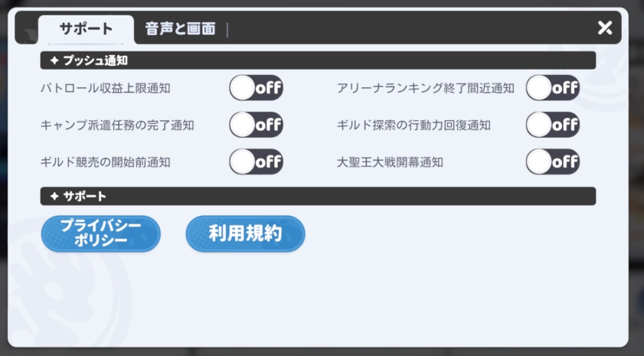Open the 利用規約 button
The width and height of the screenshot is (644, 356).
click(x=245, y=234)
